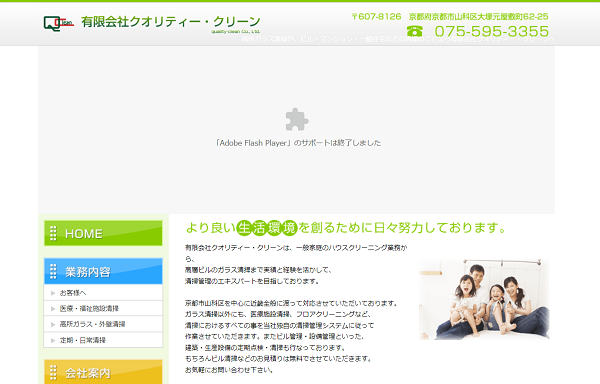The width and height of the screenshot is (600, 384).
Task: Click the dotted grip icon on HOME button
Action: coord(53,233)
